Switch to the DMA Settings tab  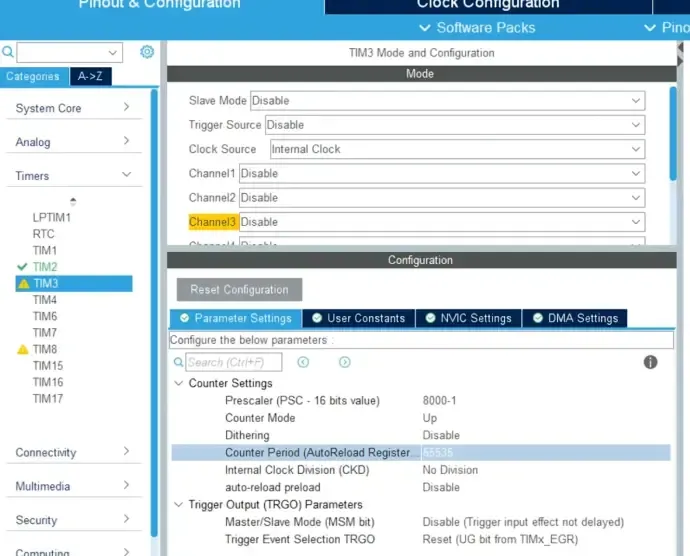575,318
